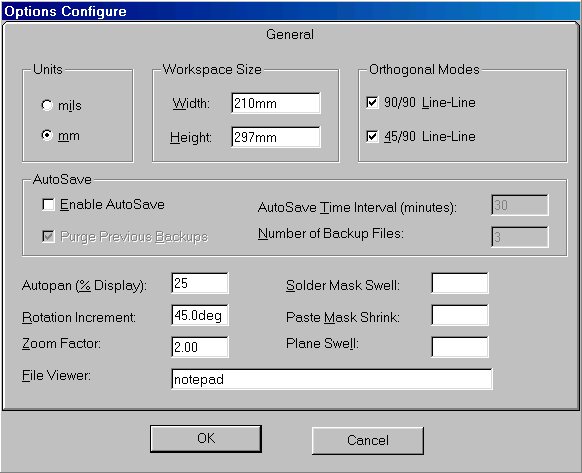Click the Units group label

(48, 69)
